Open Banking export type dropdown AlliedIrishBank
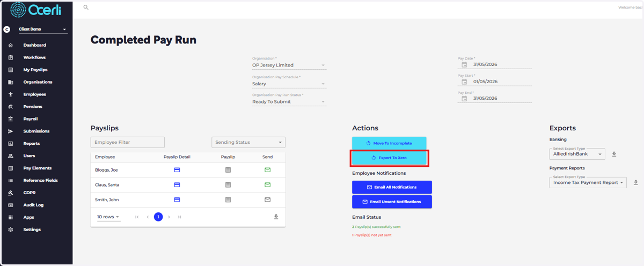The width and height of the screenshot is (644, 266). tap(577, 154)
